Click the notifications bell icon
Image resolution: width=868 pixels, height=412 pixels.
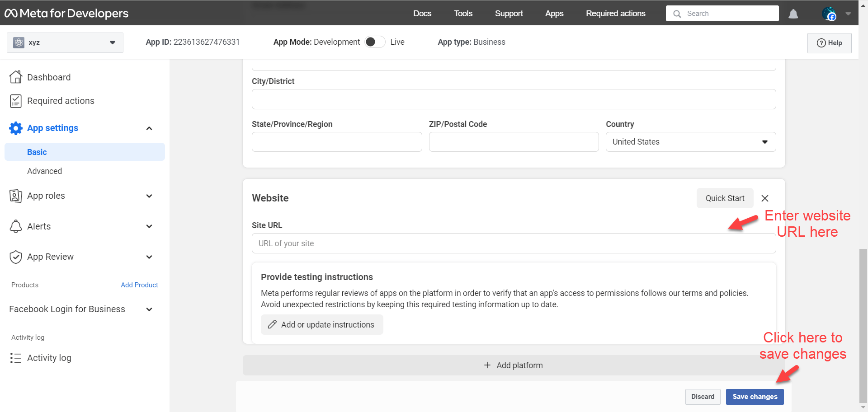pyautogui.click(x=793, y=14)
